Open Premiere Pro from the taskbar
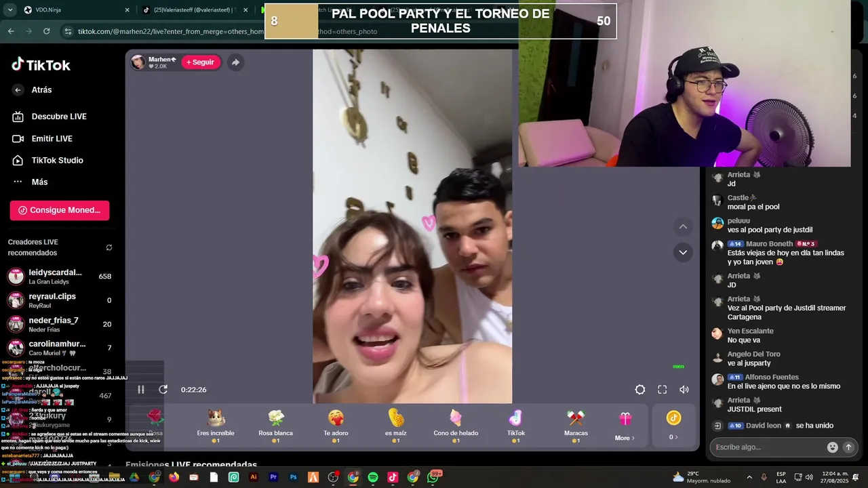 pyautogui.click(x=273, y=477)
